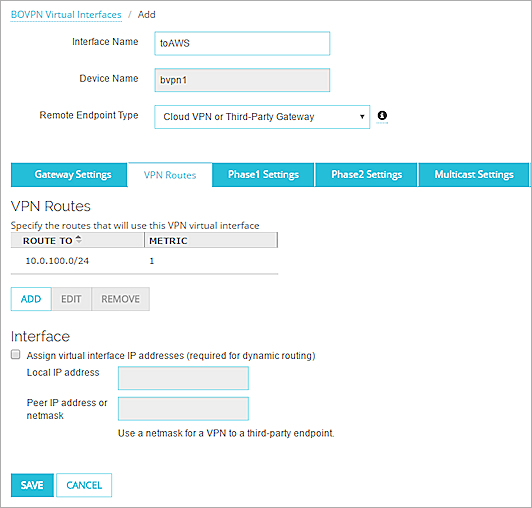Open the Phase1 Settings tab
This screenshot has height=508, width=532.
263,175
